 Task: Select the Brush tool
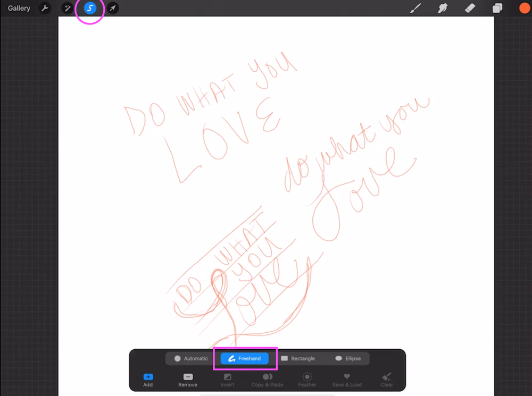(x=415, y=8)
